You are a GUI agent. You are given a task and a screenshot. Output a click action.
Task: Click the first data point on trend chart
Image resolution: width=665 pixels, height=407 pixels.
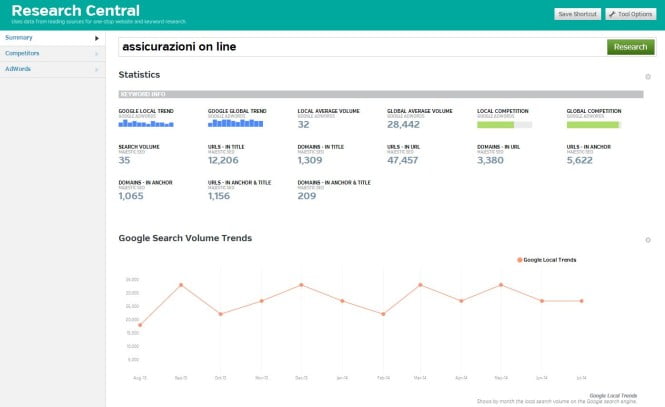141,325
